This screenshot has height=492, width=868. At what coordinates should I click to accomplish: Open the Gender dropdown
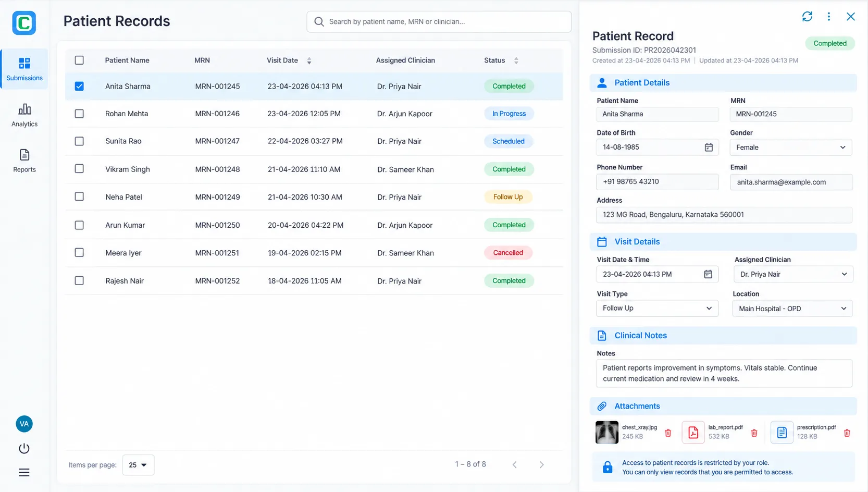(791, 147)
